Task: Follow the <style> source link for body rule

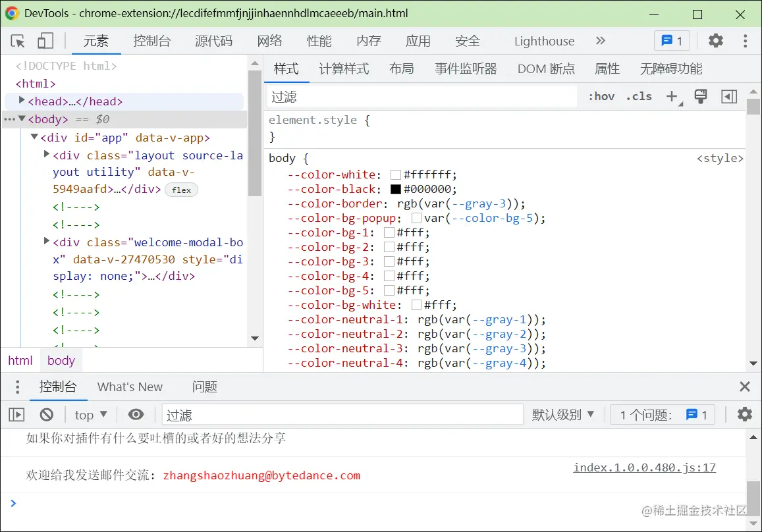Action: 720,159
